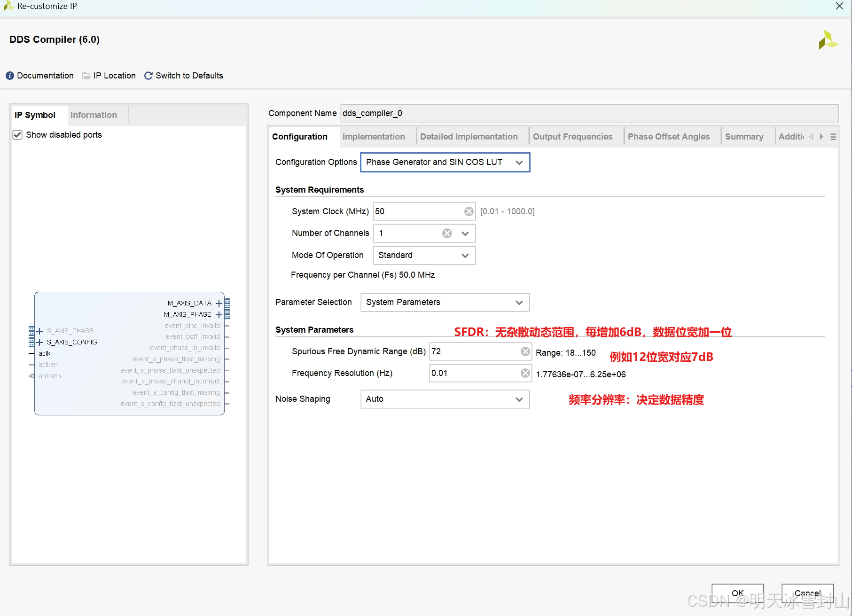The width and height of the screenshot is (852, 616).
Task: Open the Number of Channels dropdown arrow
Action: click(x=465, y=234)
